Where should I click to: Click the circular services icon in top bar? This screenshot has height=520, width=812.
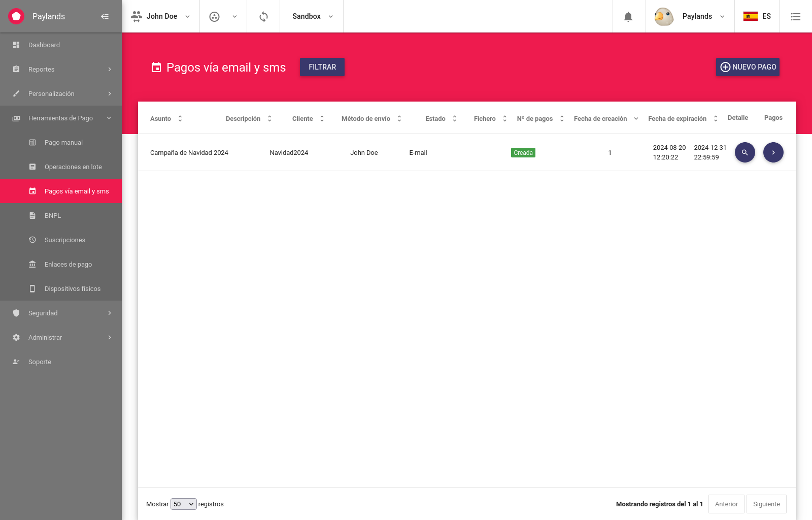(x=215, y=17)
